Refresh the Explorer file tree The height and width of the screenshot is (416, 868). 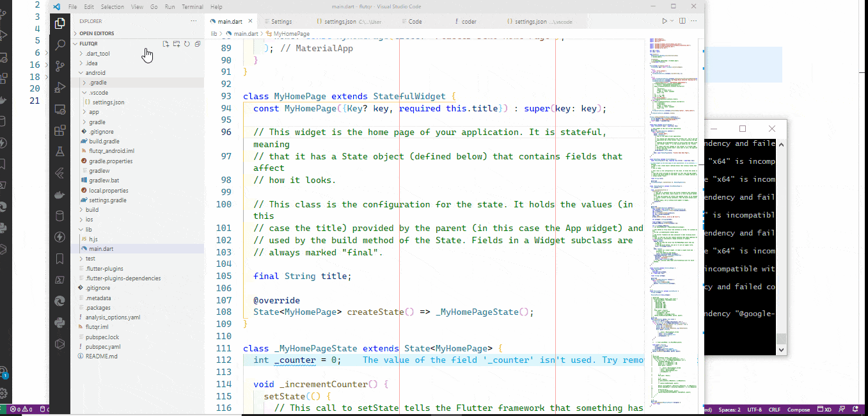pos(187,44)
